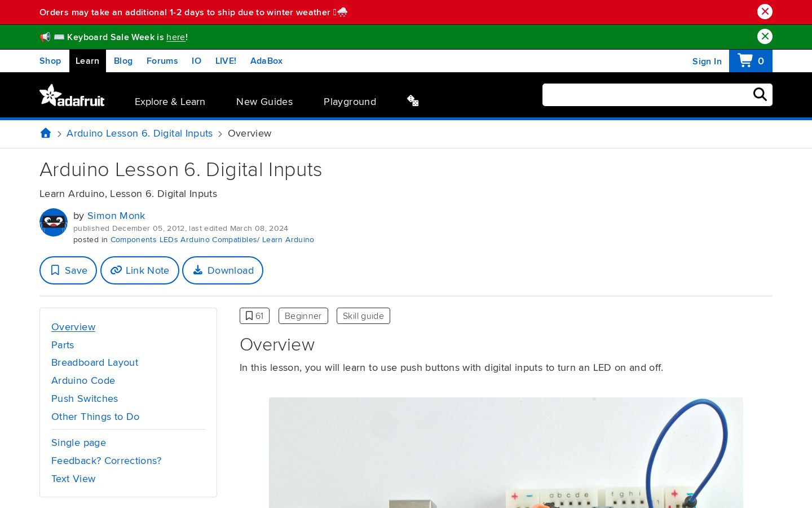
Task: Open the LEDs category link
Action: click(169, 240)
